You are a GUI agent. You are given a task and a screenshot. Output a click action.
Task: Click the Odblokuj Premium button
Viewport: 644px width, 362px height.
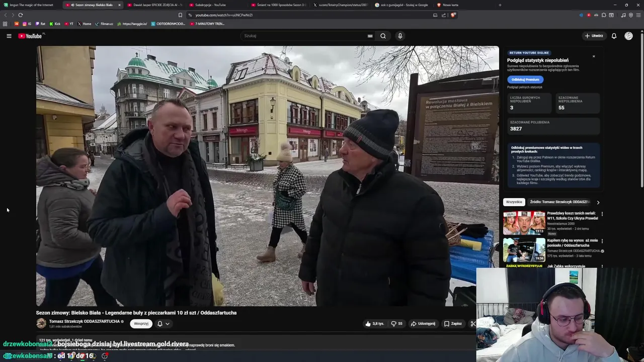click(525, 79)
